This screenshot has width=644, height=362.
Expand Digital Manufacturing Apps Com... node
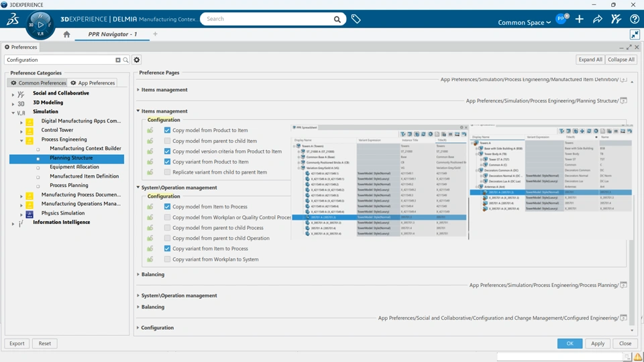click(x=21, y=122)
